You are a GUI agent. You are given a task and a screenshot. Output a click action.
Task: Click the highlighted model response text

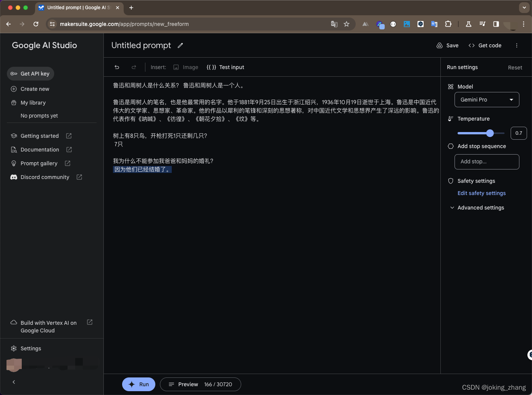[142, 169]
